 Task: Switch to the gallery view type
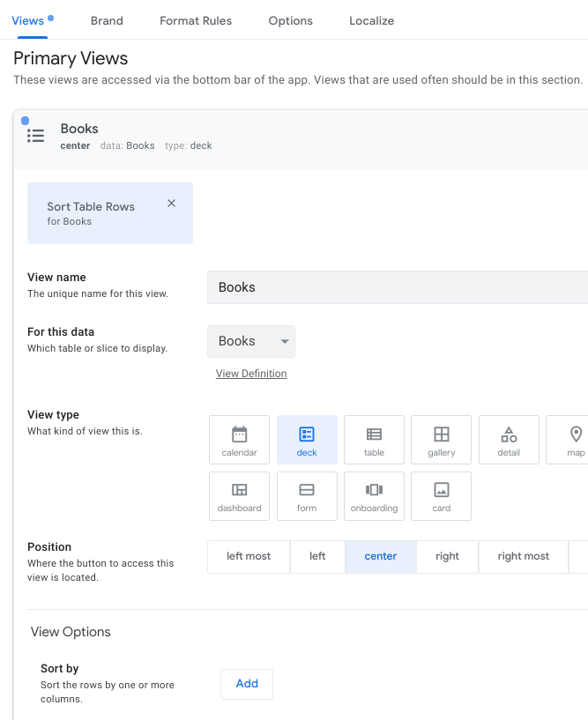441,439
